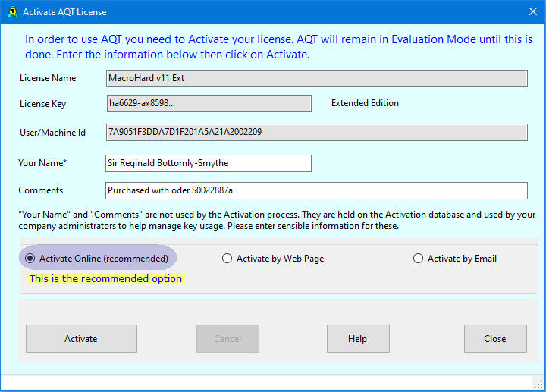Click the greyed-out Cancel button
The image size is (546, 392).
227,338
